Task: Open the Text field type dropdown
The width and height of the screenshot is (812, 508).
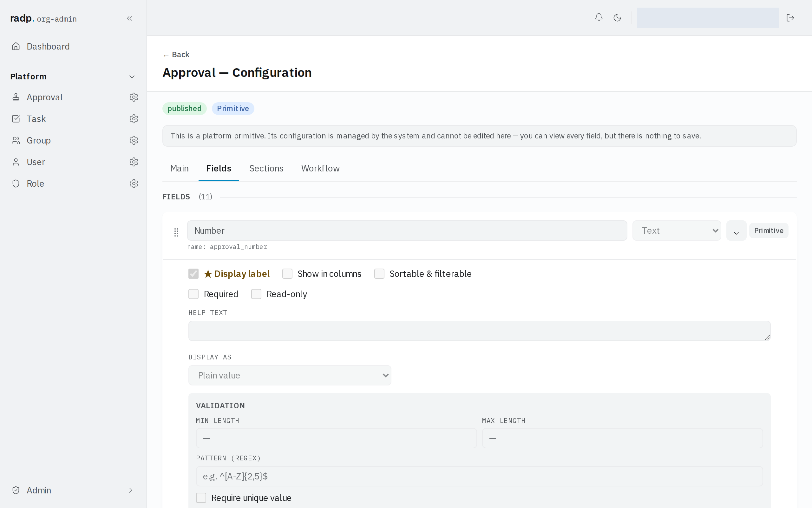Action: click(x=677, y=231)
